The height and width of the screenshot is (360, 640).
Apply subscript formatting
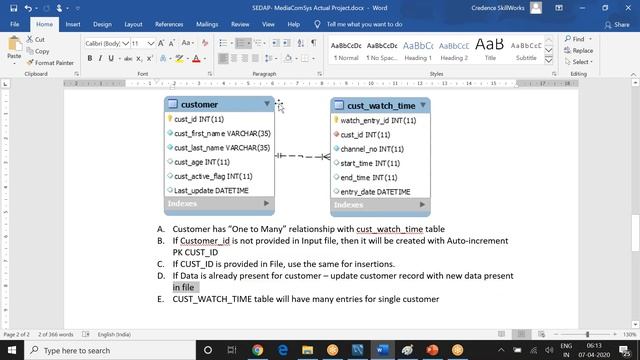[x=139, y=59]
